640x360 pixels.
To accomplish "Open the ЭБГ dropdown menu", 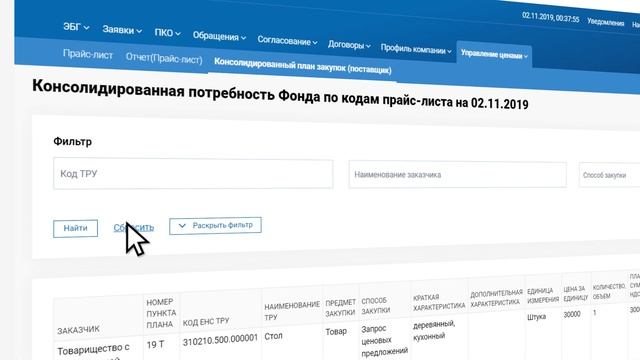I will 76,27.
